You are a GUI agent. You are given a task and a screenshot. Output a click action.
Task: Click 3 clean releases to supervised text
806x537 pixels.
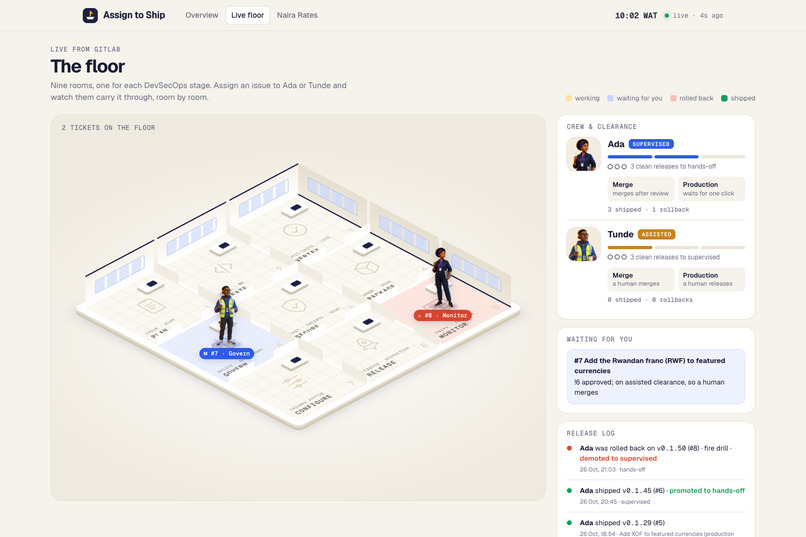click(675, 257)
